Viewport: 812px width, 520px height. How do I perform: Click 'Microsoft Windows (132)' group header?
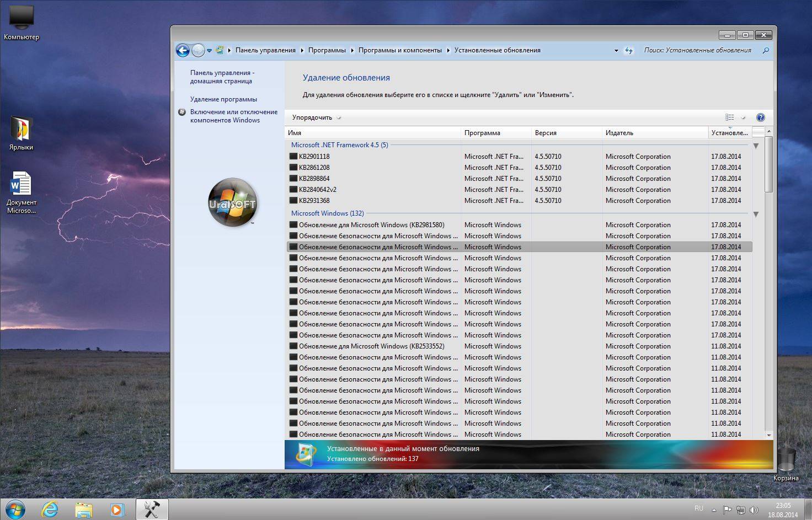click(327, 213)
